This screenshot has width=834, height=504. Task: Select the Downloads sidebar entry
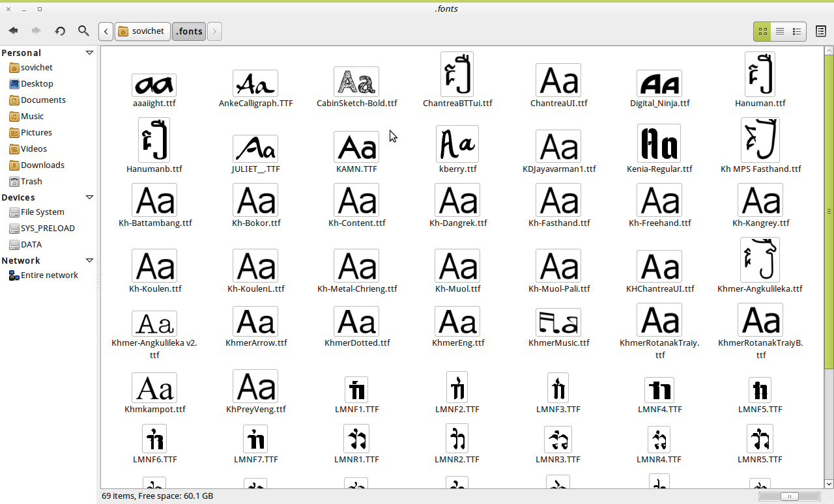pyautogui.click(x=42, y=165)
